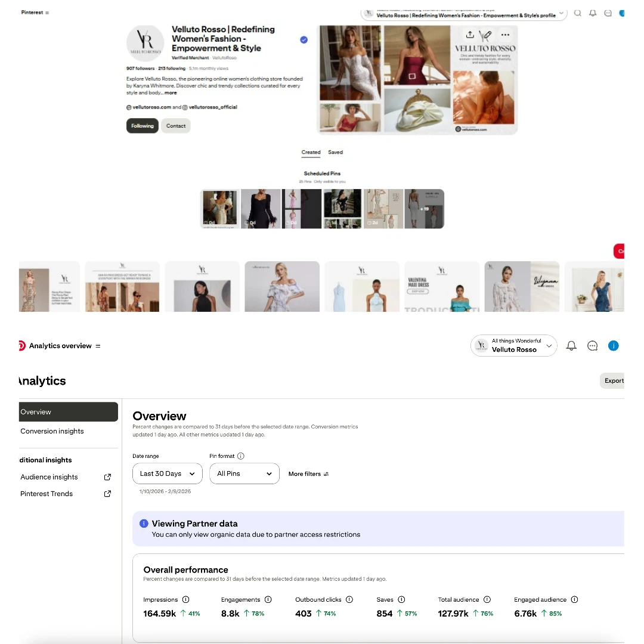Open scheduled pin showing black long-sleeve dress
The height and width of the screenshot is (644, 644).
(261, 209)
